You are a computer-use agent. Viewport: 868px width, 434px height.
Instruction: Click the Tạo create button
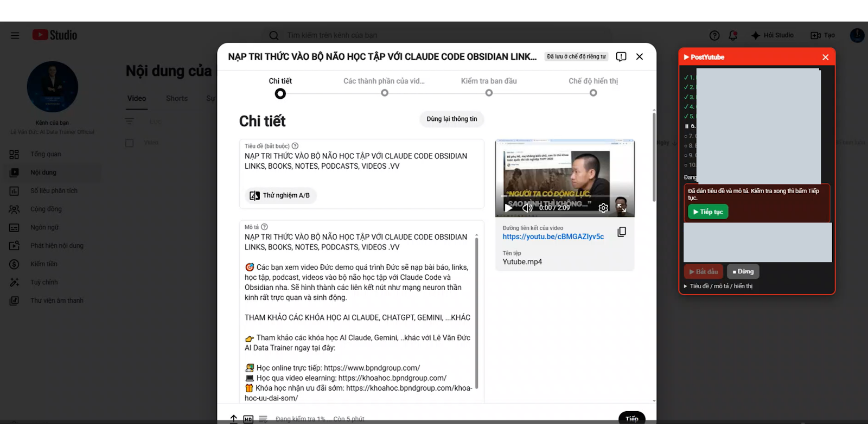[822, 35]
